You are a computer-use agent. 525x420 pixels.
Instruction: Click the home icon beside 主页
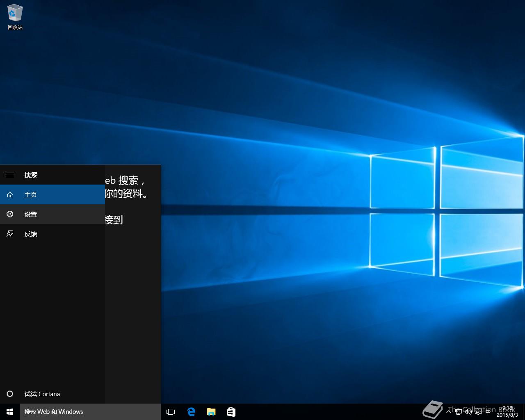(x=10, y=194)
